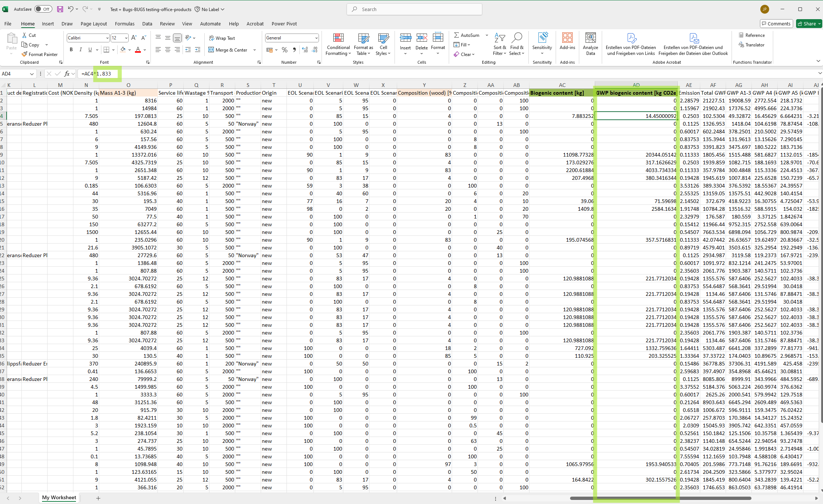Toggle the AutoSave switch
Image resolution: width=823 pixels, height=504 pixels.
click(43, 9)
